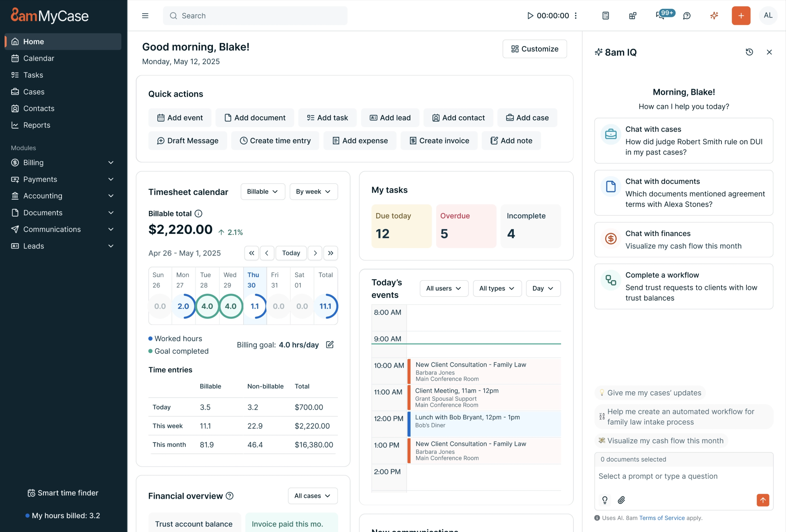Send prompt with orange arrow button

(x=763, y=500)
